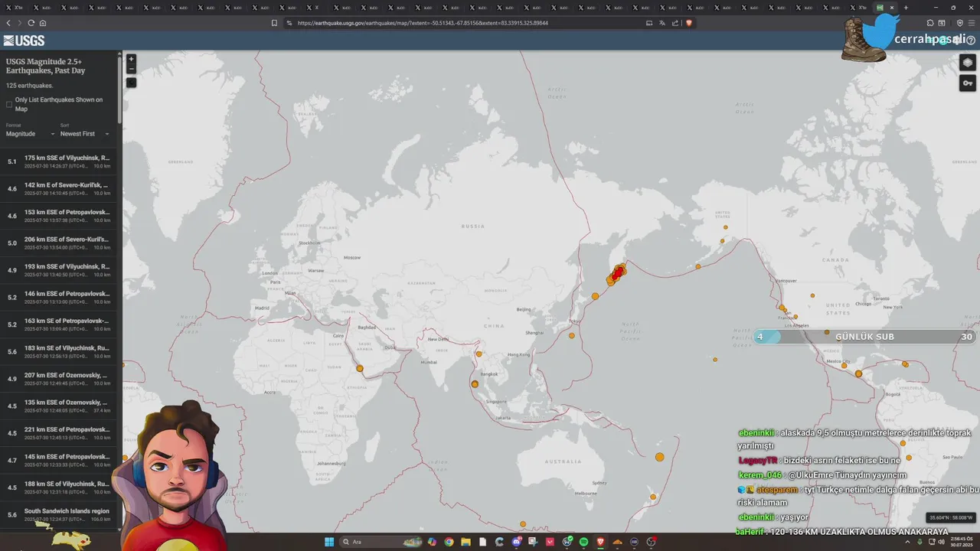Go back in browser history
The width and height of the screenshot is (980, 551).
[8, 23]
